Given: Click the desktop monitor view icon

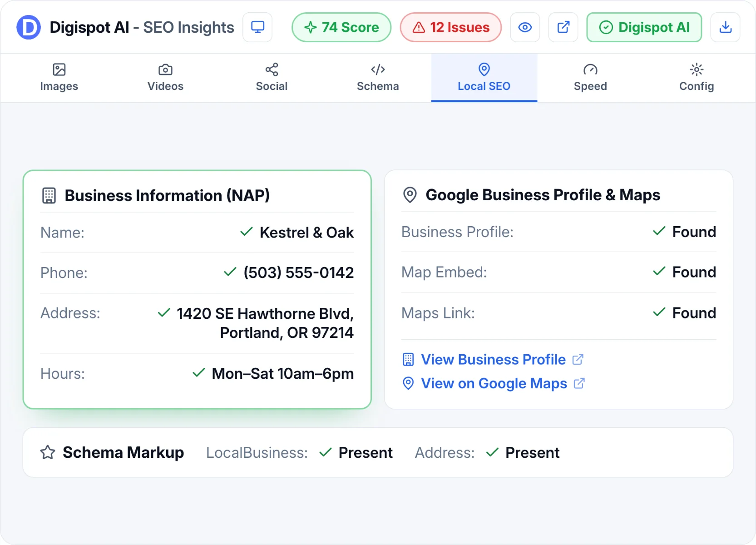Looking at the screenshot, I should pyautogui.click(x=257, y=27).
